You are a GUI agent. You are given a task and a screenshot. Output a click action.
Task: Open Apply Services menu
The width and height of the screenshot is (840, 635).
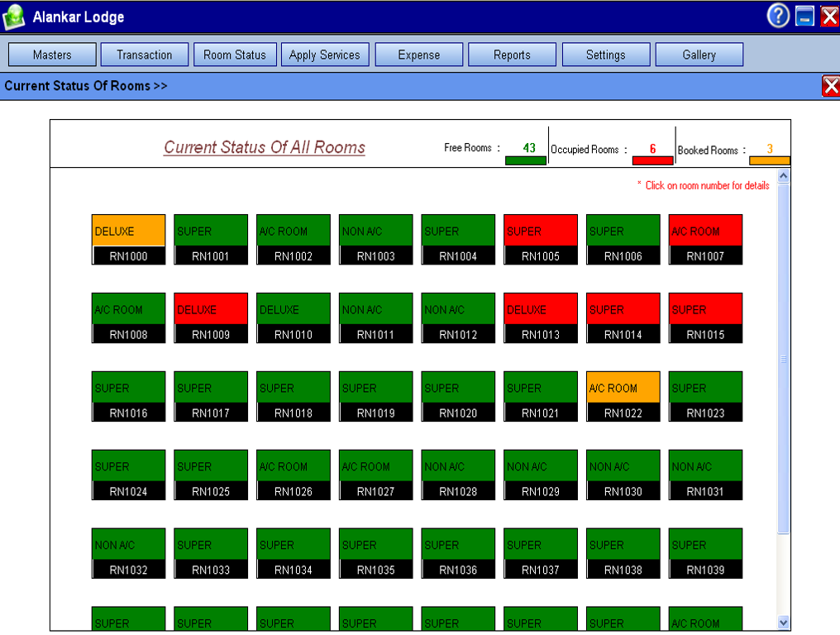pyautogui.click(x=324, y=55)
